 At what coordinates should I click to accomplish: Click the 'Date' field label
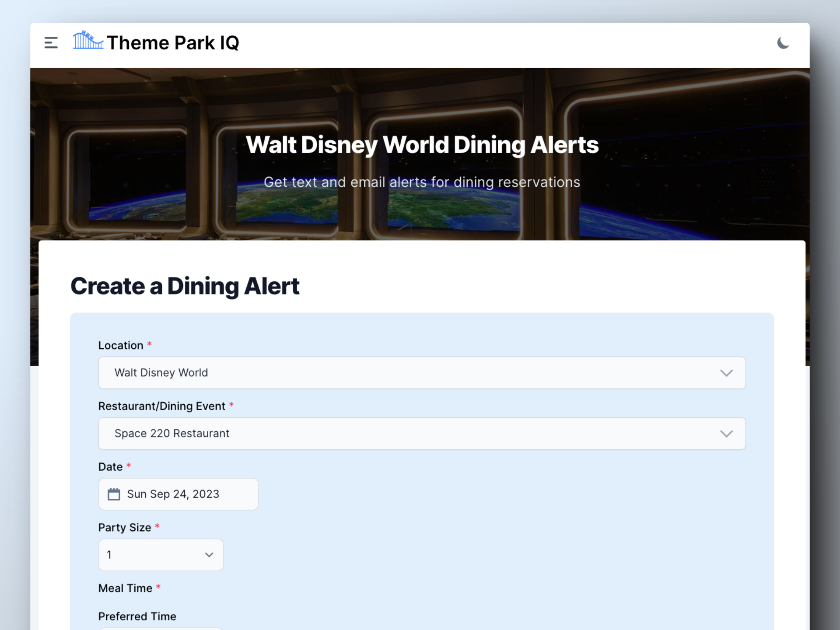point(110,467)
